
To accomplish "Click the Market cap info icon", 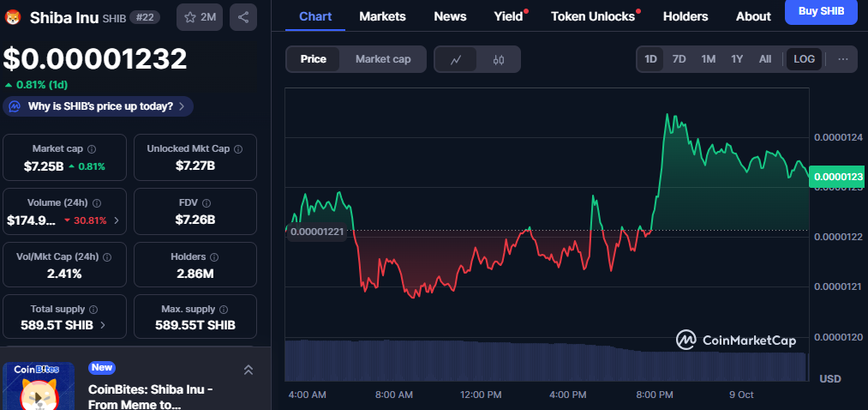I will 92,149.
